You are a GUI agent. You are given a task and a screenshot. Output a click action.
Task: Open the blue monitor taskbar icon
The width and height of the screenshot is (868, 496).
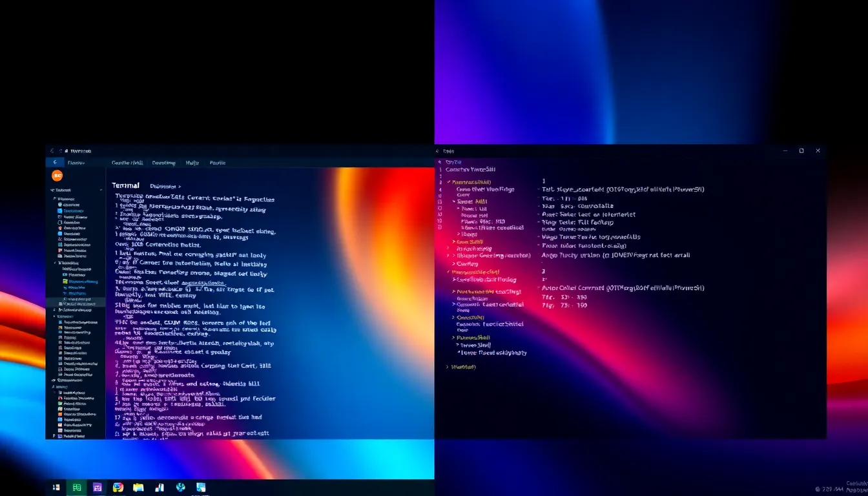click(201, 488)
